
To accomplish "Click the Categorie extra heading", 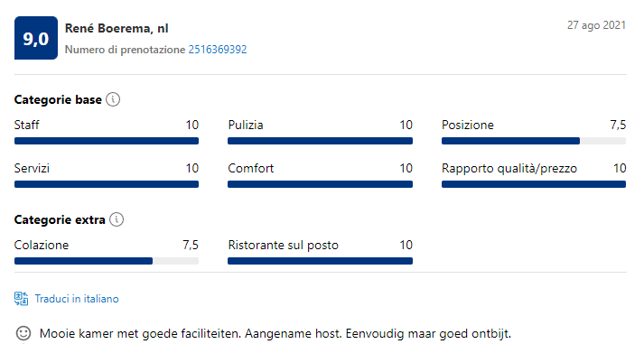I will pyautogui.click(x=60, y=220).
